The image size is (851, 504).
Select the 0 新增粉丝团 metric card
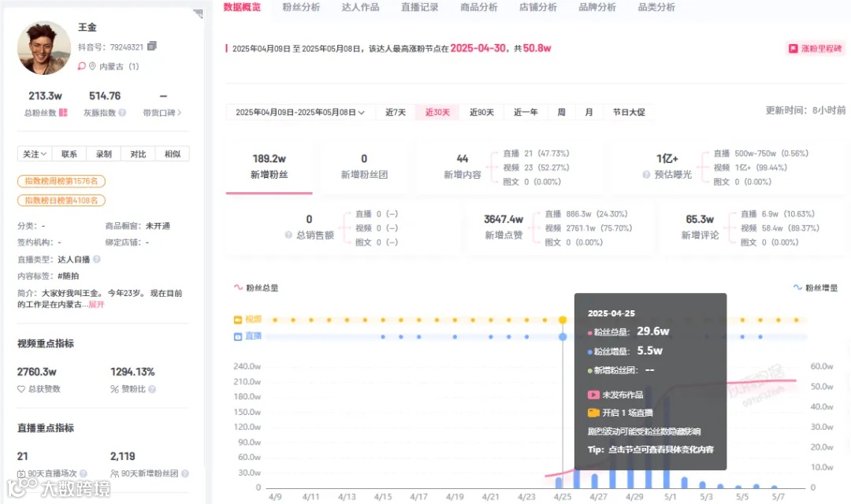pyautogui.click(x=363, y=166)
